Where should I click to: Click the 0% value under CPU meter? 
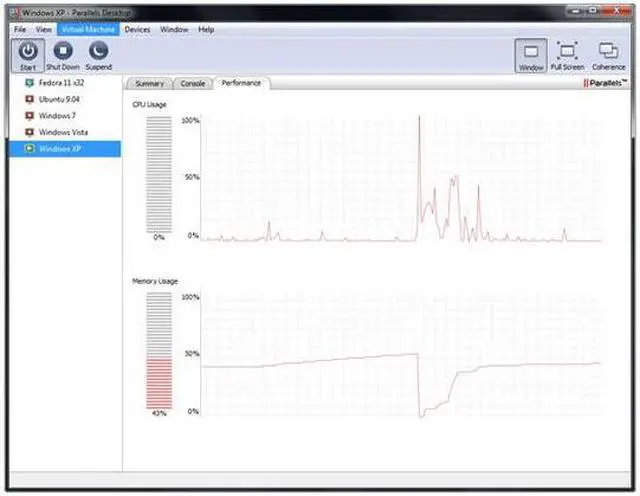tap(159, 237)
